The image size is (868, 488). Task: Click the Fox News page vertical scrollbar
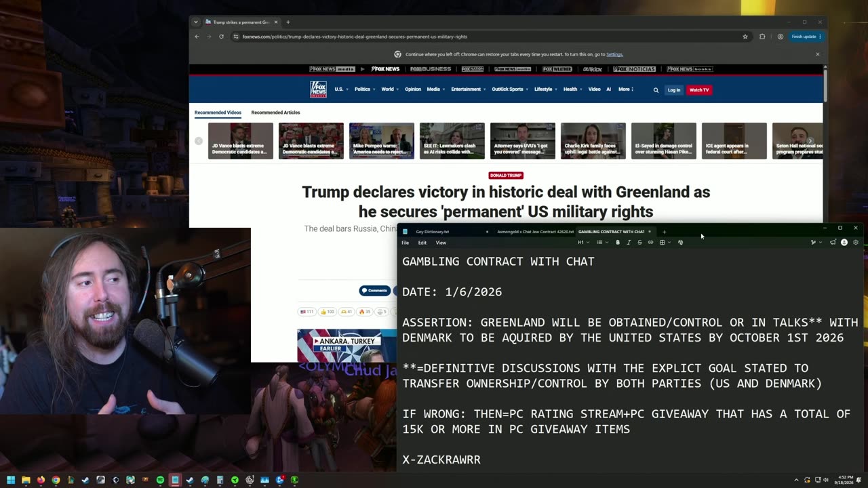coord(825,85)
